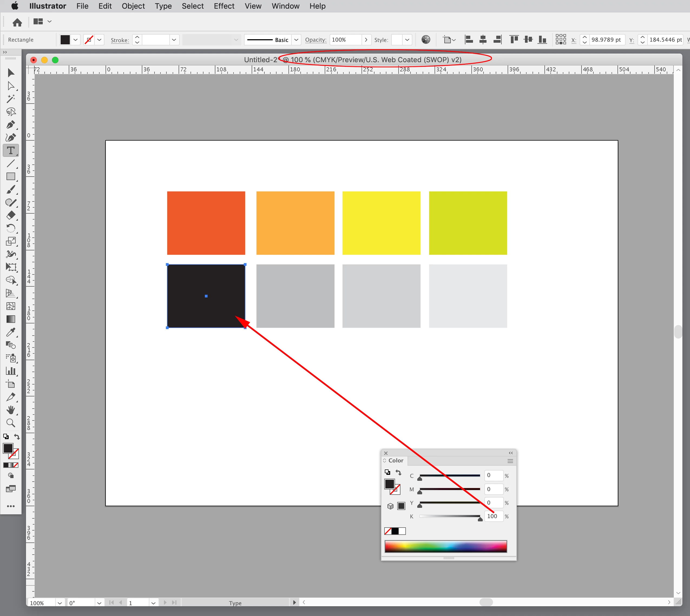The image size is (690, 616).
Task: Select the Zoom tool
Action: [11, 423]
